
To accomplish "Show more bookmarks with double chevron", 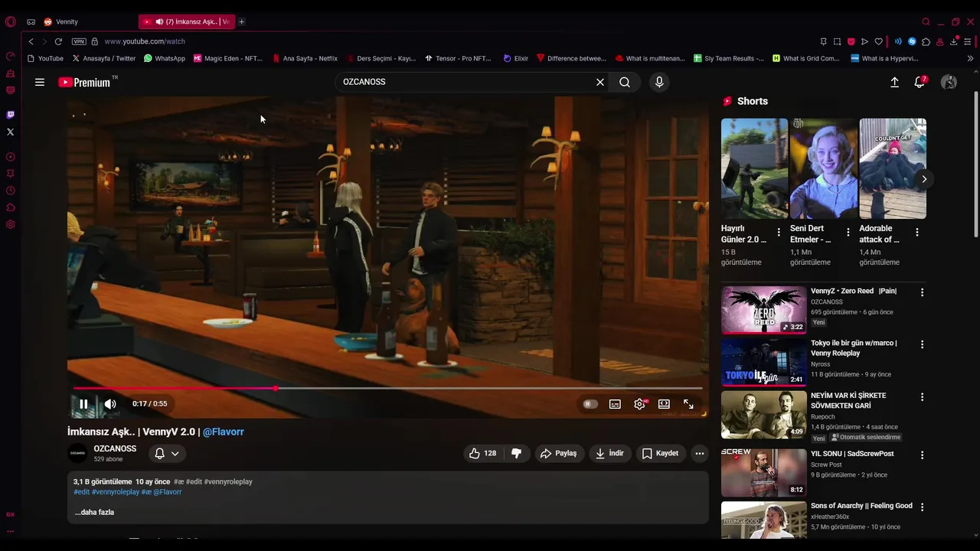I will 970,58.
